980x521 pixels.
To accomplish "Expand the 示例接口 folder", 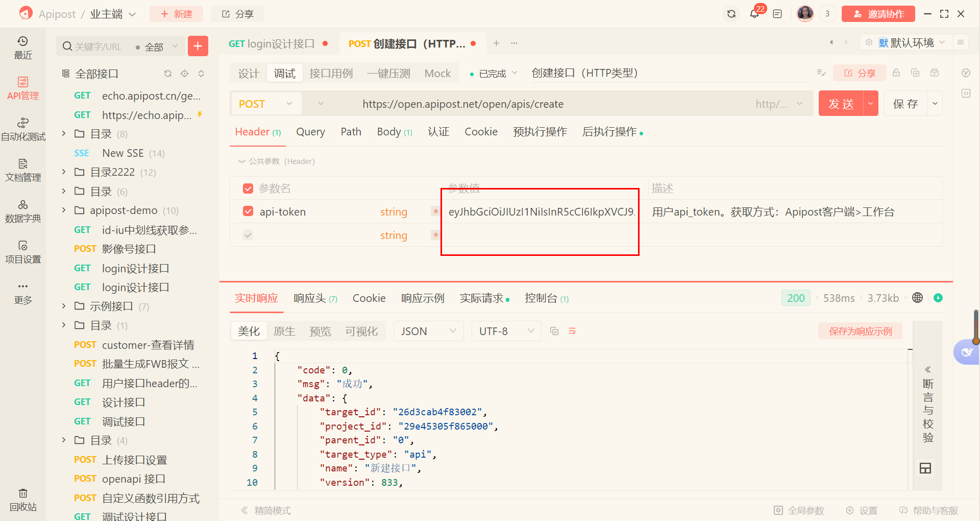I will pos(63,306).
